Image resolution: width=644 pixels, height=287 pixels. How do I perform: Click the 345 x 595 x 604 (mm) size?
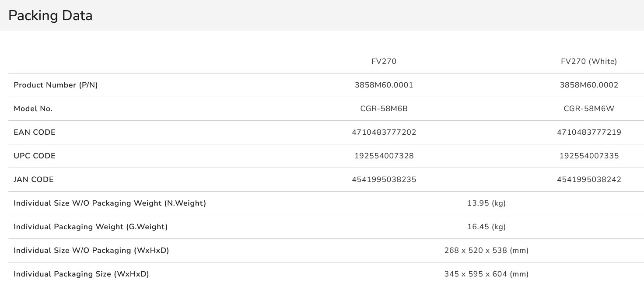point(486,274)
